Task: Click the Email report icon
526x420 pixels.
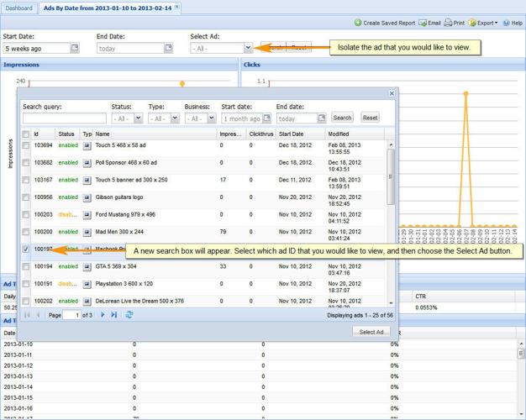Action: 423,23
